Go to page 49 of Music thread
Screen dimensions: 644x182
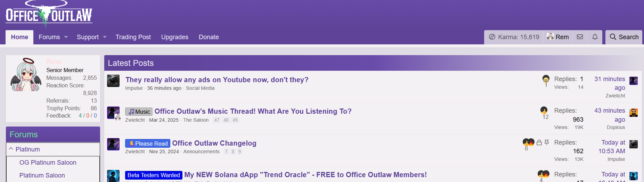tap(235, 120)
